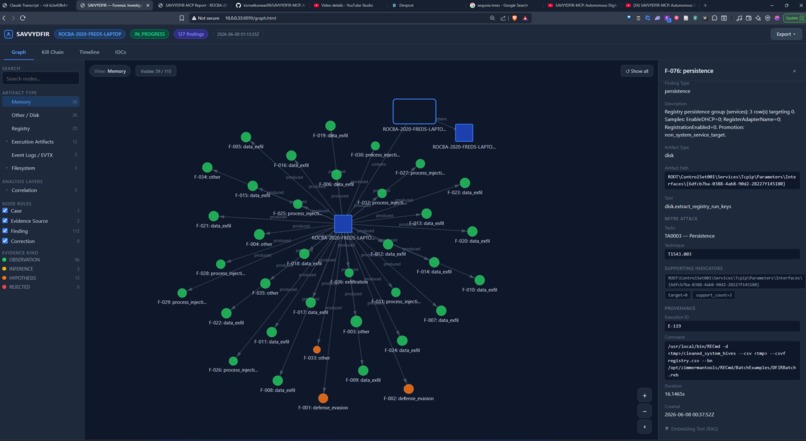Screen dimensions: 806x441
Task: Switch to the Graph tab
Action: [19, 52]
